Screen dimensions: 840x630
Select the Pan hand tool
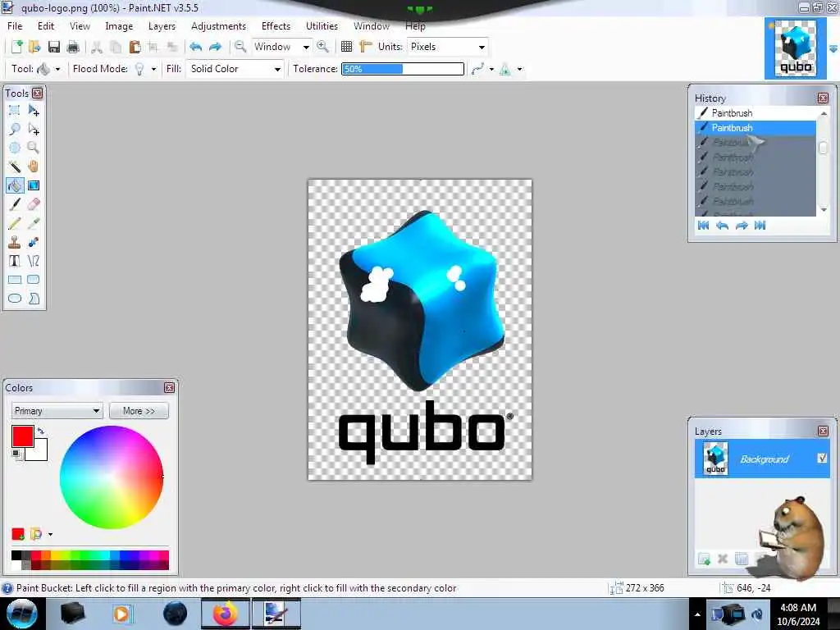click(x=33, y=167)
